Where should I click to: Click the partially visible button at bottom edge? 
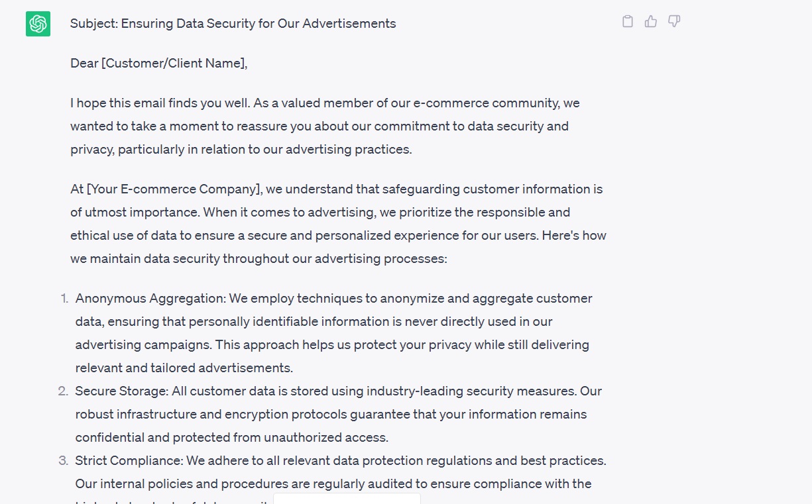tap(347, 499)
